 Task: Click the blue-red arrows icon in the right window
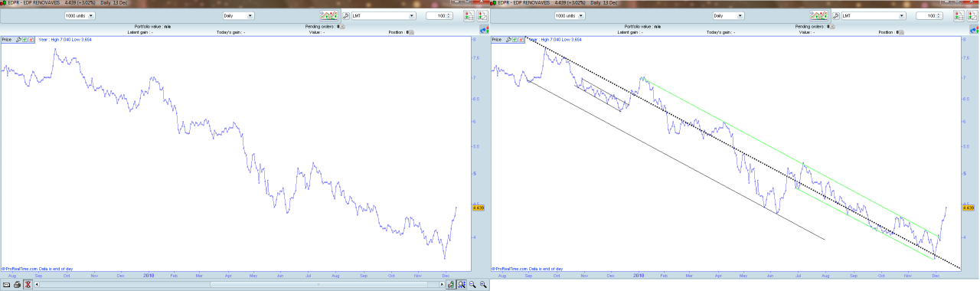[x=975, y=30]
